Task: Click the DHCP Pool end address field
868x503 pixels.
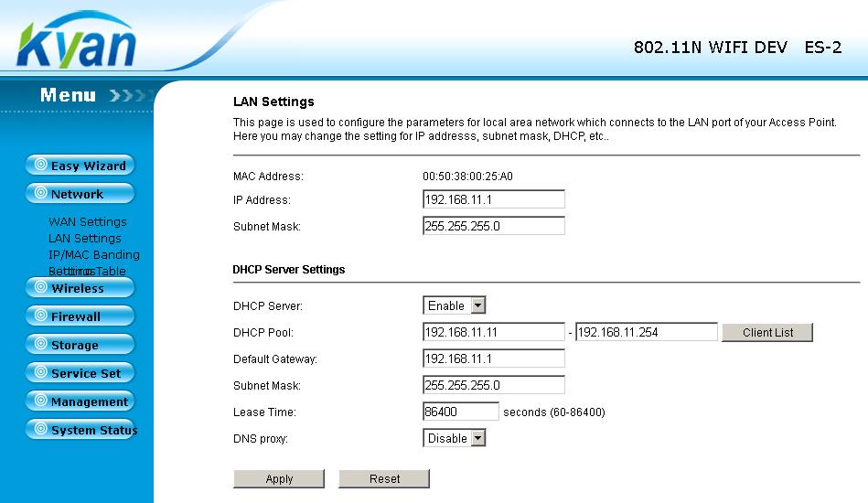Action: point(647,332)
